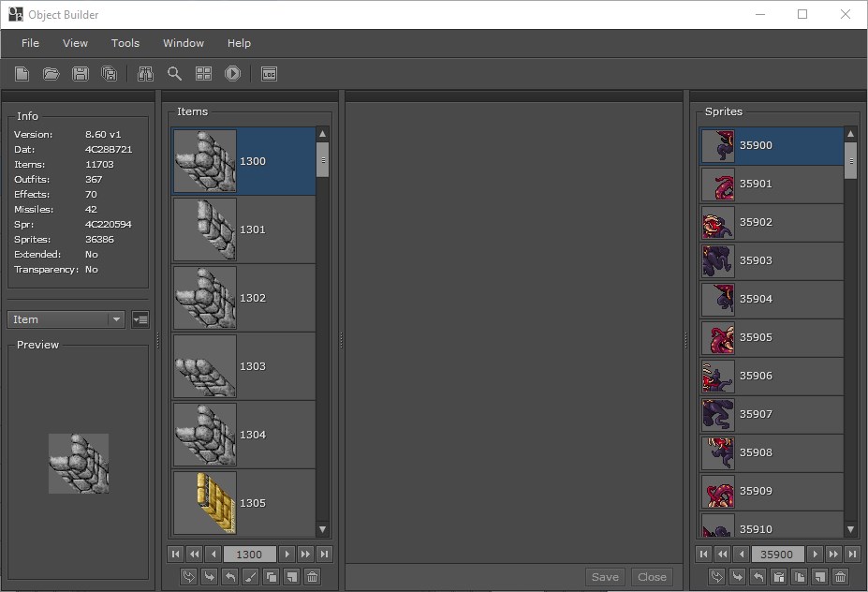The width and height of the screenshot is (868, 592).
Task: Select item 1305 golden wall
Action: pos(243,503)
